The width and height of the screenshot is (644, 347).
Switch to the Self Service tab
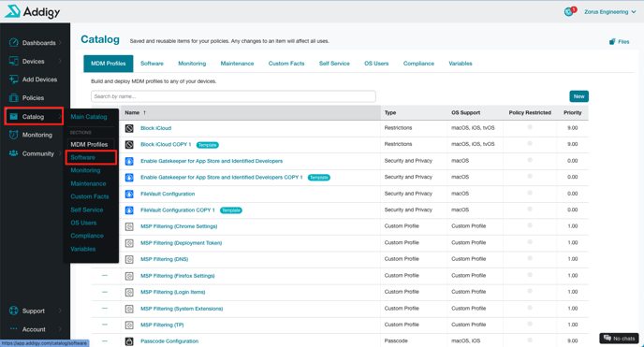(x=334, y=64)
